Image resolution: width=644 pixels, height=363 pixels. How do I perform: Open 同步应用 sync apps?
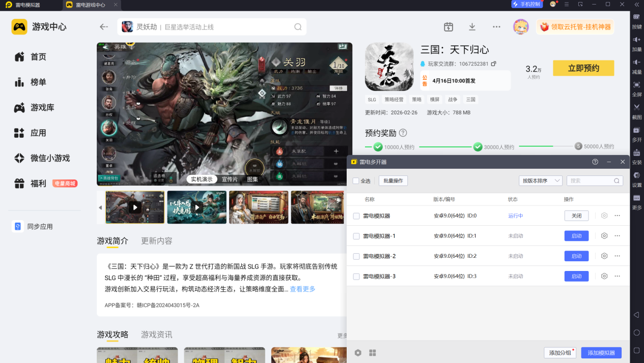point(33,227)
